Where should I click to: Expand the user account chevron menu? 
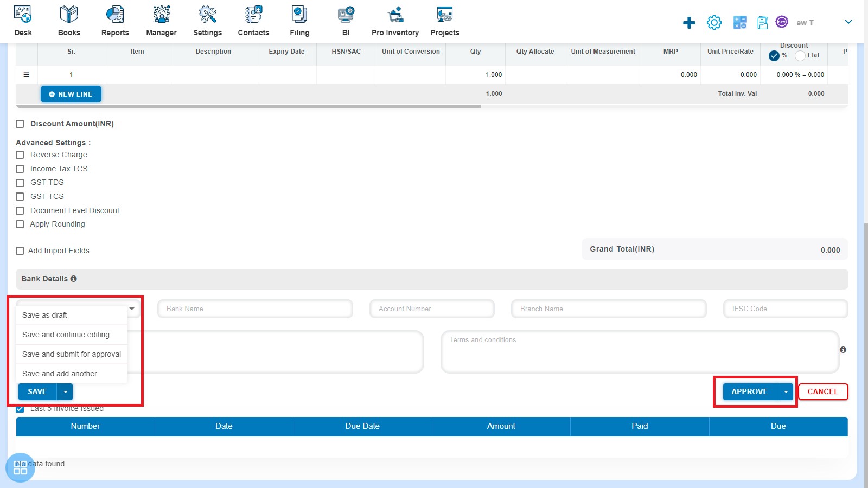848,22
